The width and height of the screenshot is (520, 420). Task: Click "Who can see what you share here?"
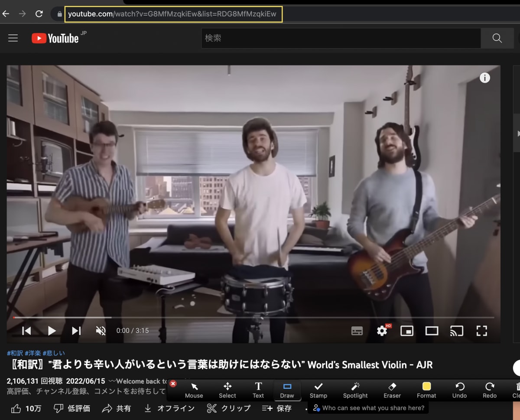pyautogui.click(x=368, y=408)
